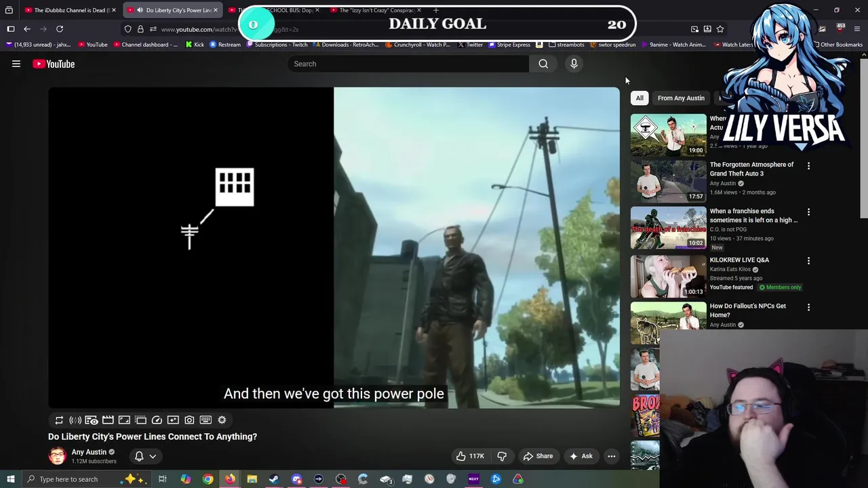The height and width of the screenshot is (488, 868).
Task: Click the YouTube search input field
Action: tap(408, 64)
